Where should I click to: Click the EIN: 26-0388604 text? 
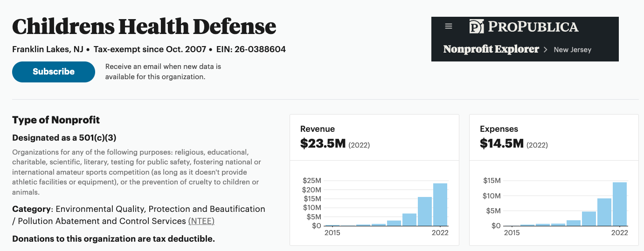[251, 49]
